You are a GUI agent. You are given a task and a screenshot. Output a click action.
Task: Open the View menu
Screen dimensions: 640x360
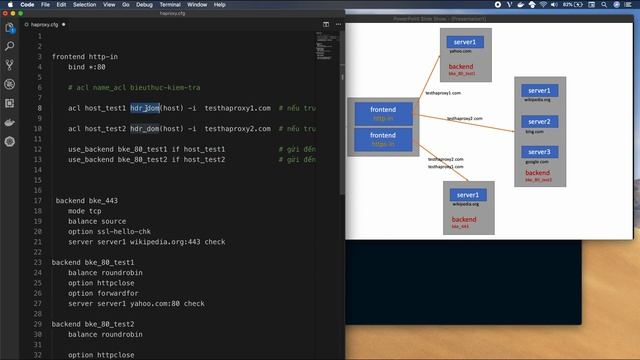pyautogui.click(x=109, y=4)
